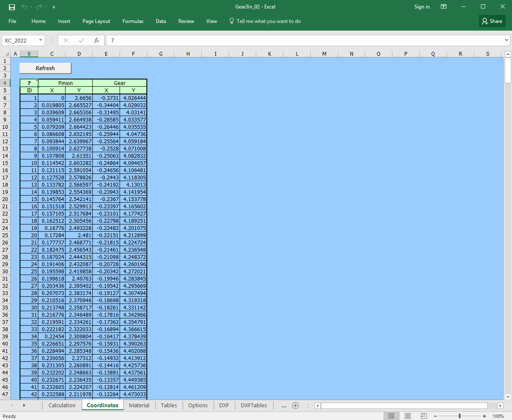Select the Pinion header cell
The width and height of the screenshot is (512, 420).
tap(66, 83)
